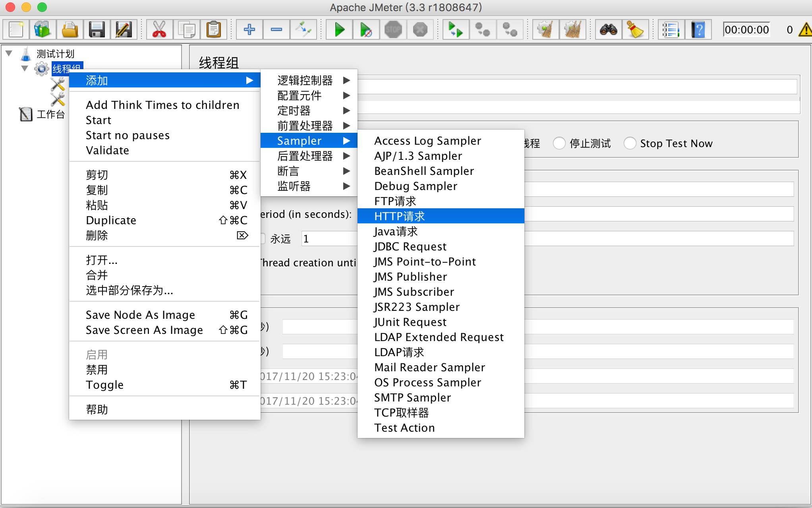Image resolution: width=812 pixels, height=508 pixels.
Task: Choose TCP取样器 from sampler list
Action: (441, 413)
